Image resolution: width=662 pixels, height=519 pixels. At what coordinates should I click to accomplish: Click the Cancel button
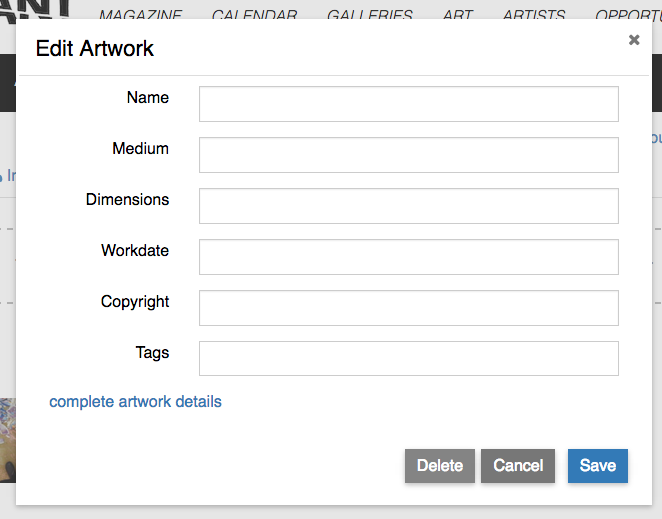517,466
